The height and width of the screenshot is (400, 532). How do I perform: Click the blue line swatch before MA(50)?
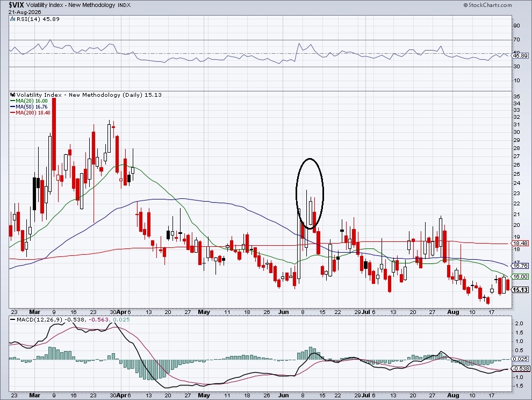point(12,106)
